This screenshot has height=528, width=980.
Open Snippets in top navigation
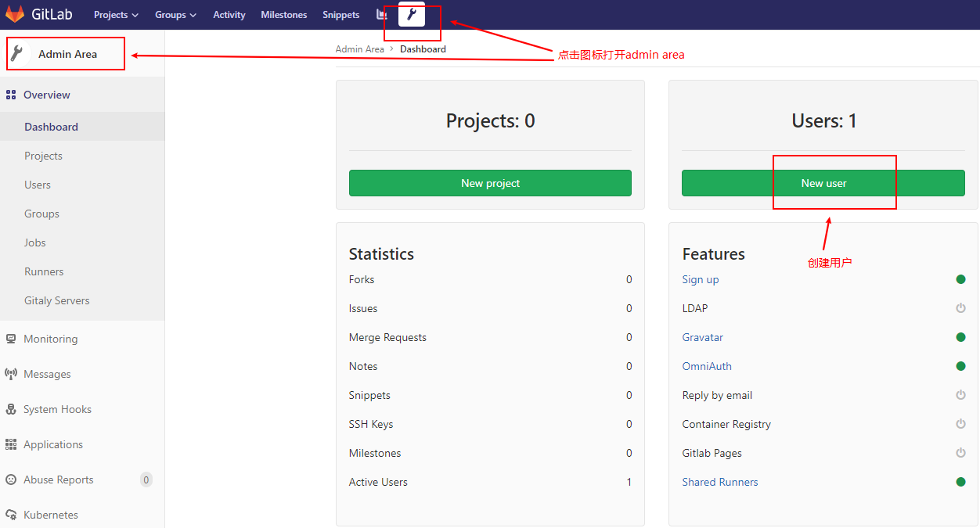pos(341,15)
